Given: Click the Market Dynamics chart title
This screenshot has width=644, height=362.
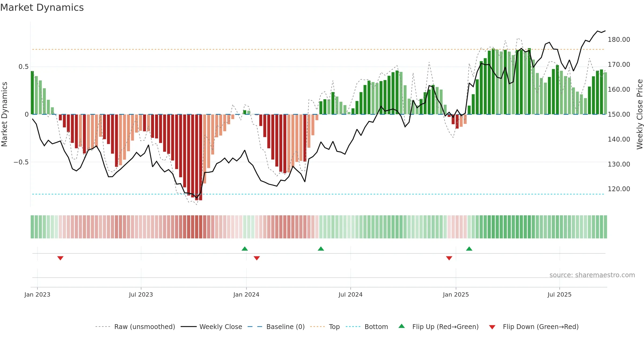Looking at the screenshot, I should tap(42, 8).
